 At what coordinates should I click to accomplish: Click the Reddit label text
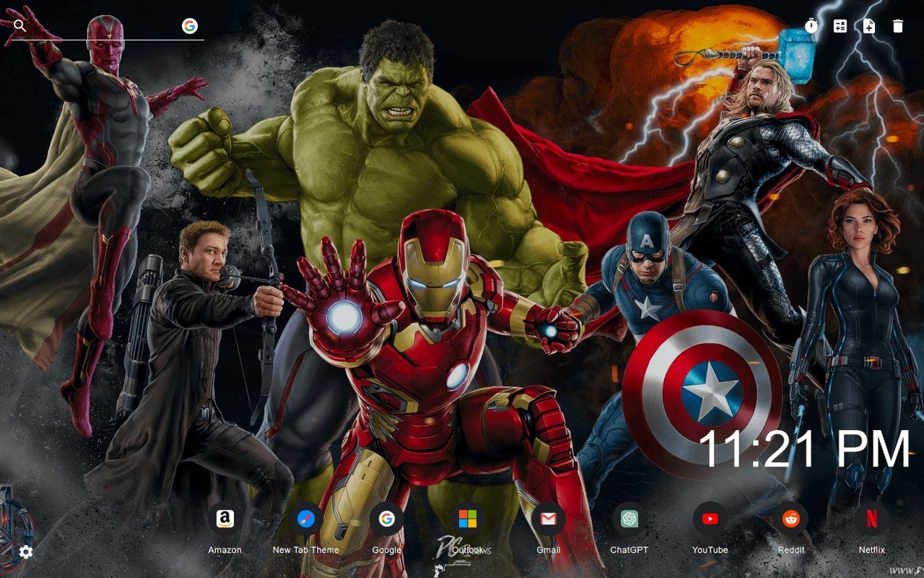point(791,550)
